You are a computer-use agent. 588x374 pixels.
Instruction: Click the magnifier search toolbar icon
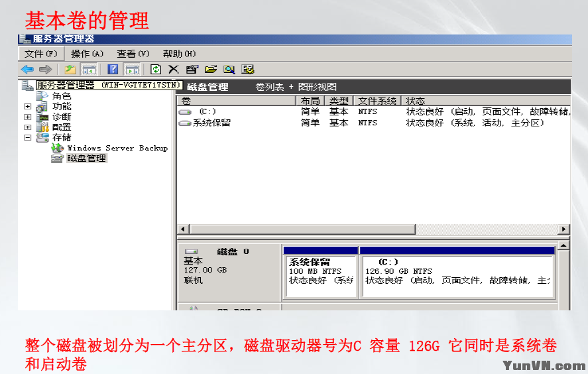229,70
